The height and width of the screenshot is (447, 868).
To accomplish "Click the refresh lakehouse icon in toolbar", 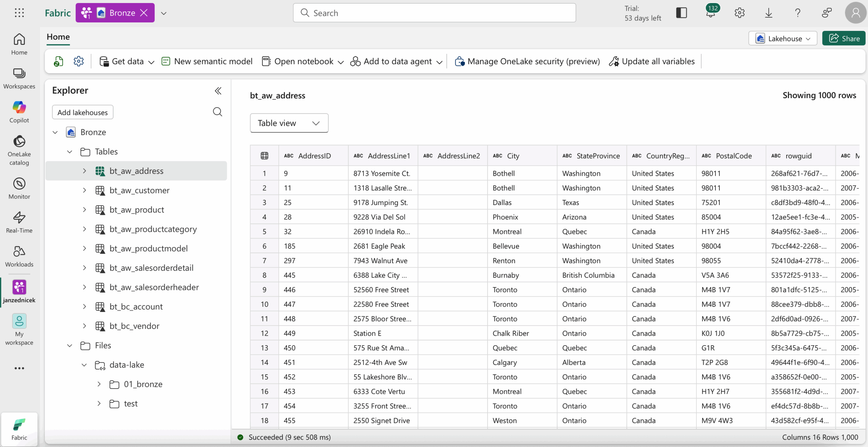I will tap(59, 61).
